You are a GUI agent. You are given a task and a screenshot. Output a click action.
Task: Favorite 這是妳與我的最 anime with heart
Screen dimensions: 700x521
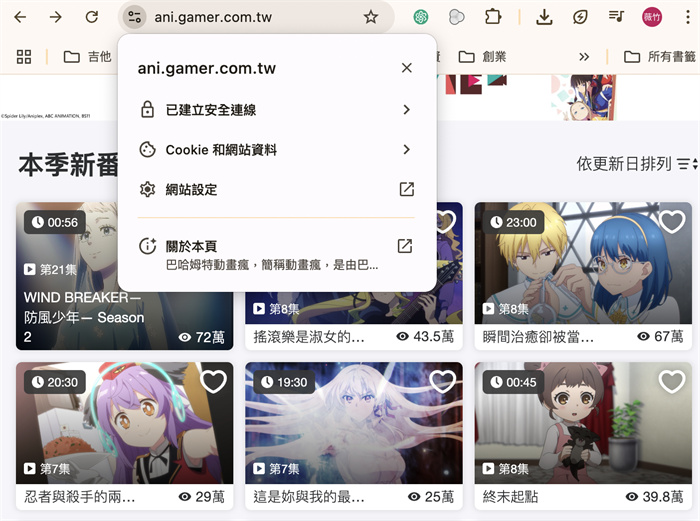[x=442, y=381]
